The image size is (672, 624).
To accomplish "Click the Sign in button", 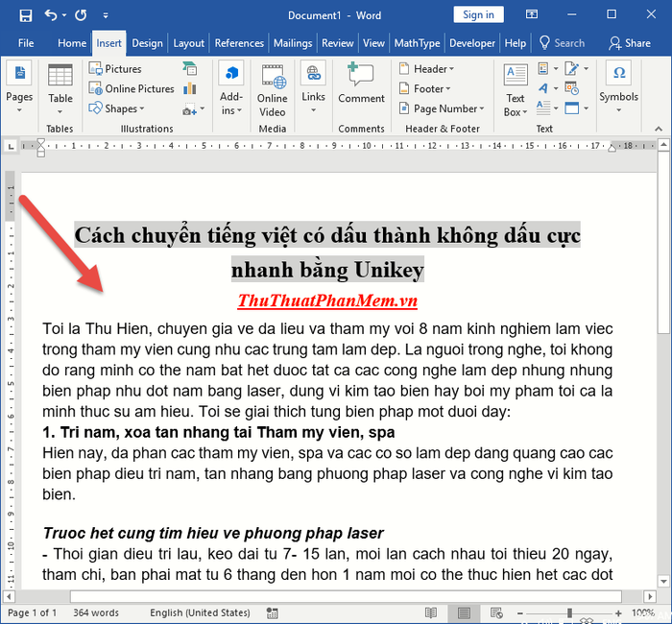I will [x=478, y=15].
